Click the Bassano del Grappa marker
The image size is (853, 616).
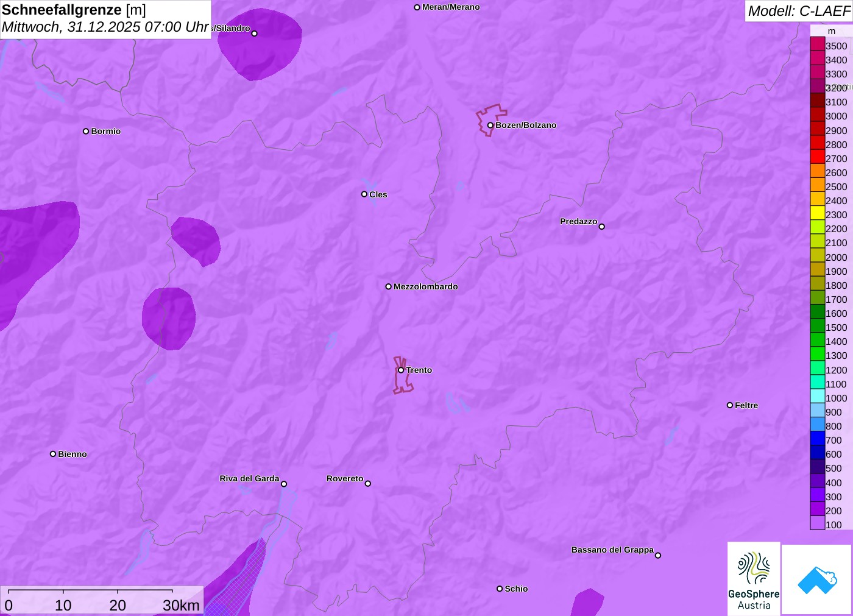tap(658, 555)
